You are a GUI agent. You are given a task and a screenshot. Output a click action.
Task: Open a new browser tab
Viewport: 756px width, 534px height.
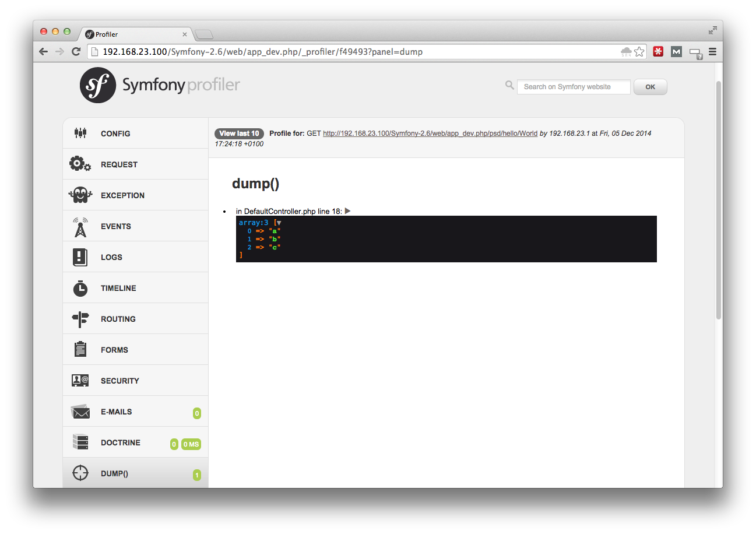click(x=204, y=34)
